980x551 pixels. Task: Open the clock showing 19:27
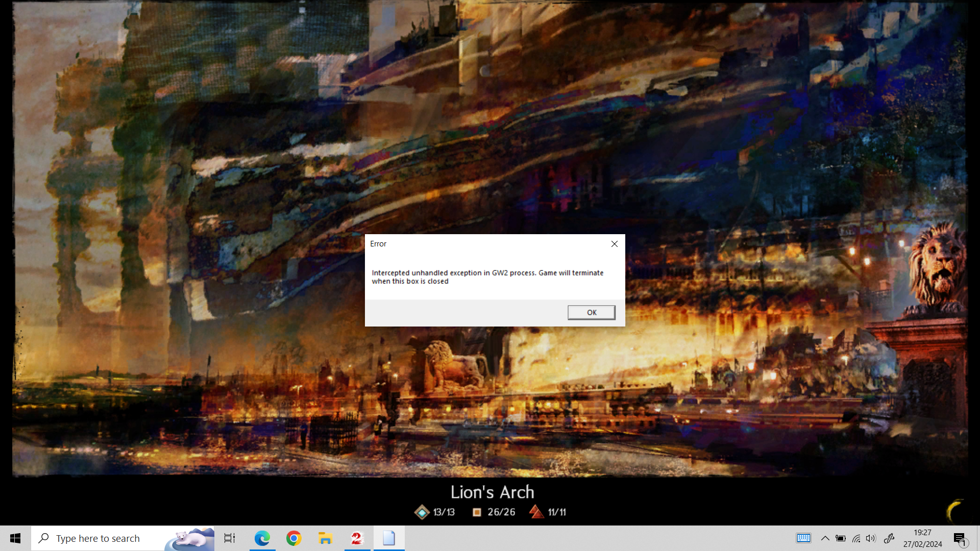tap(923, 538)
